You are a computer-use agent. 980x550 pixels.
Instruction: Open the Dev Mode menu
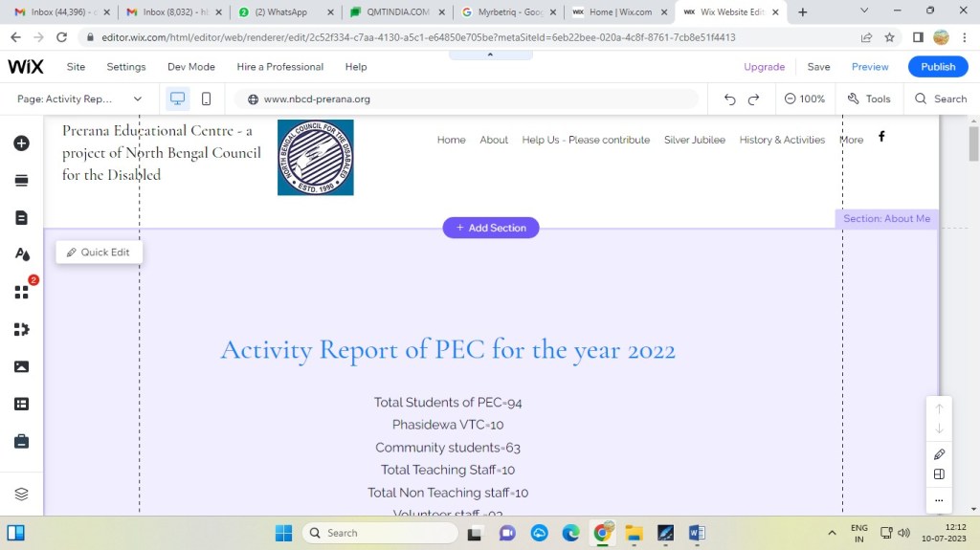click(x=191, y=67)
